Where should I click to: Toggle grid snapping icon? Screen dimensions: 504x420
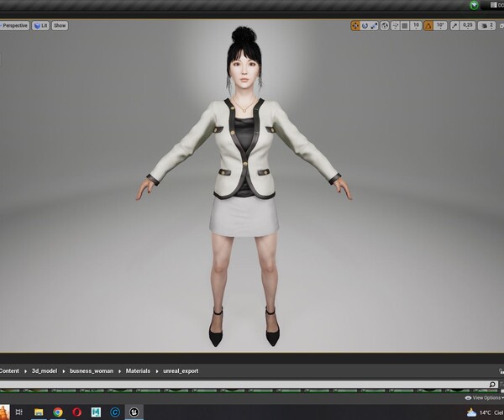pyautogui.click(x=405, y=26)
